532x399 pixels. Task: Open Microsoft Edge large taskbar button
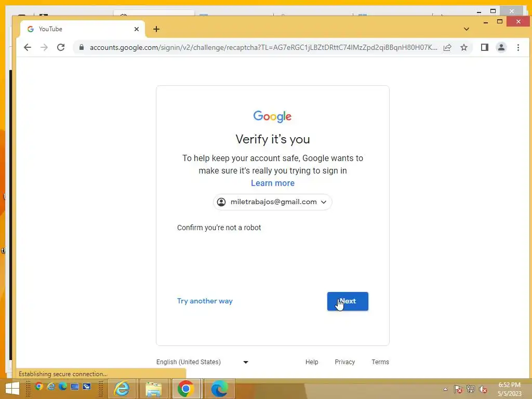[220, 389]
